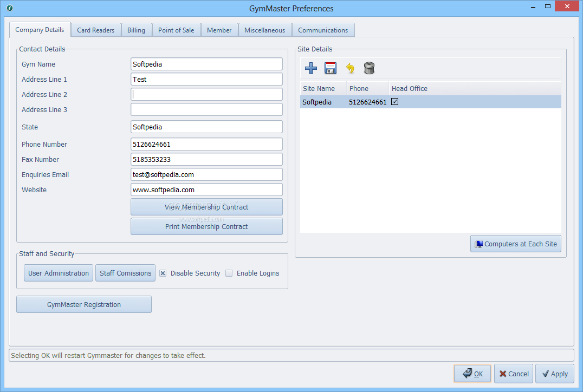Click the 5126624661 phone cell in site list

pyautogui.click(x=367, y=102)
